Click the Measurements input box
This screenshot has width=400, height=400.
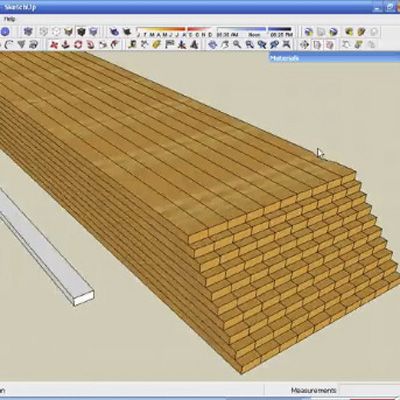pyautogui.click(x=370, y=390)
